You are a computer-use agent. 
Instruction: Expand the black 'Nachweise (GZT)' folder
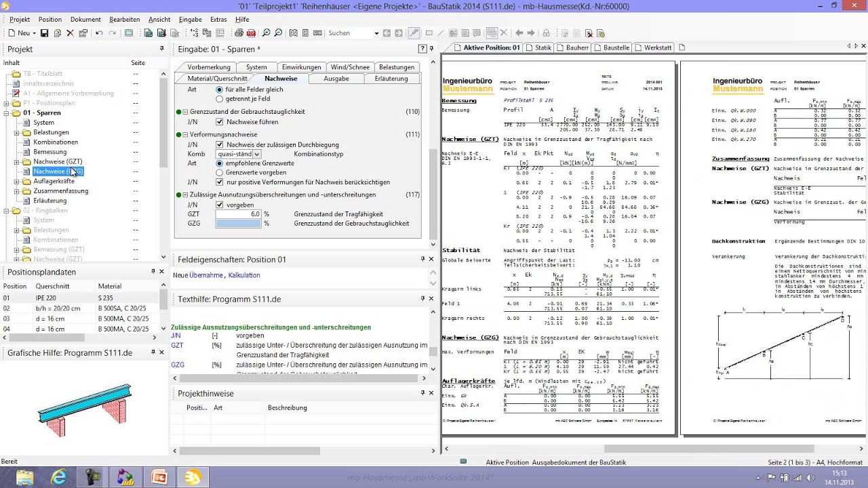17,162
